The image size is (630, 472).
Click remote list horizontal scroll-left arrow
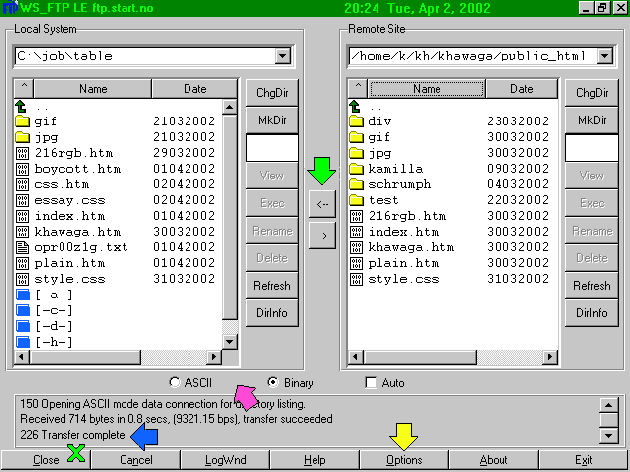pos(356,357)
